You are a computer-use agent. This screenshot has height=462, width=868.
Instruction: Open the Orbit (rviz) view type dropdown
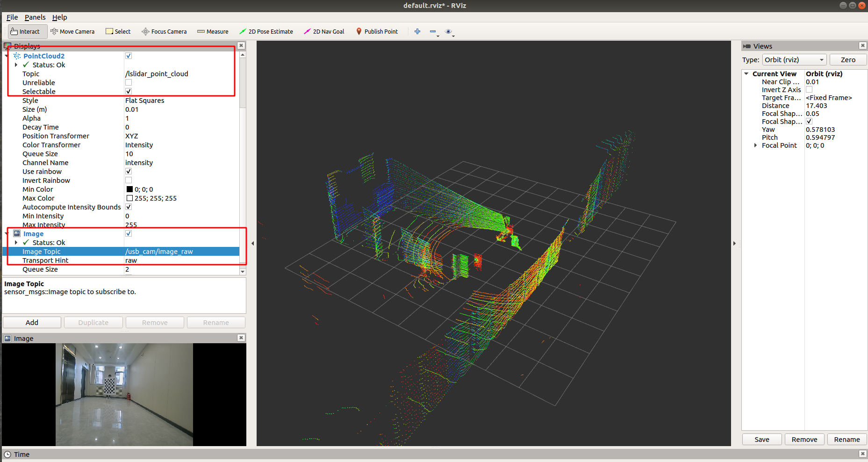795,60
